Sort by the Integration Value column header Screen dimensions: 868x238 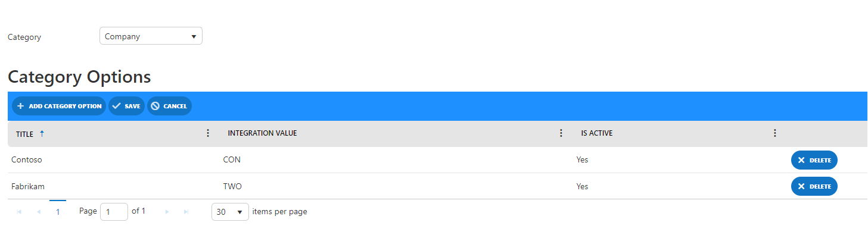click(262, 133)
